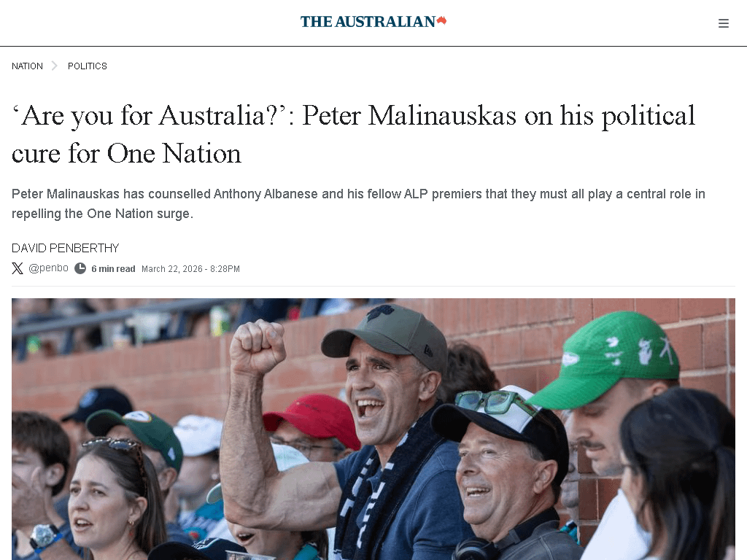Click the article headline about Peter Malinauskas
The image size is (747, 560).
[x=353, y=134]
